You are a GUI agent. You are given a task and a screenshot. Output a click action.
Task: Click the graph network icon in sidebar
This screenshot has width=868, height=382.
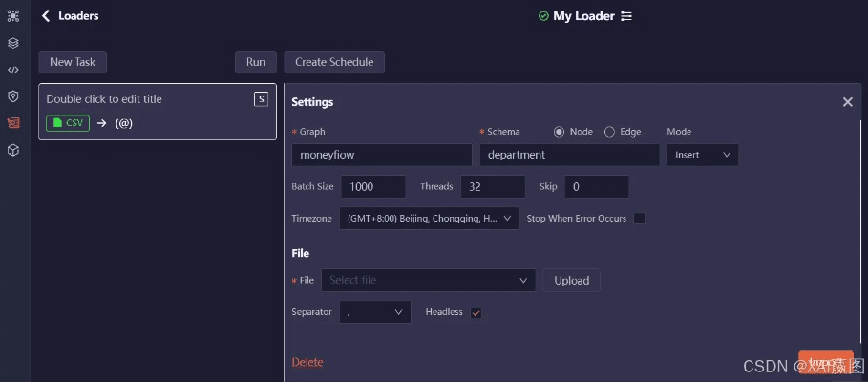(13, 16)
